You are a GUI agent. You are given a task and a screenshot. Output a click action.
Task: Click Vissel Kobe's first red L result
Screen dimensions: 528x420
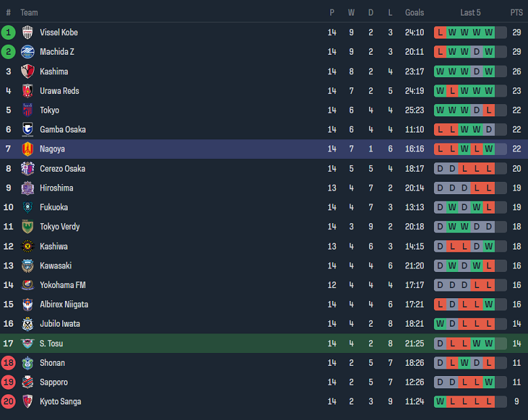pyautogui.click(x=440, y=32)
